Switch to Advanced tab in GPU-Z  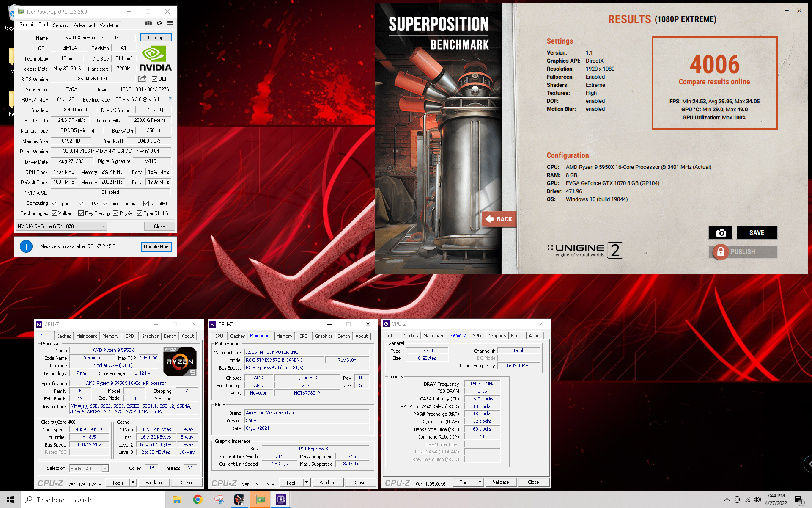click(x=84, y=25)
